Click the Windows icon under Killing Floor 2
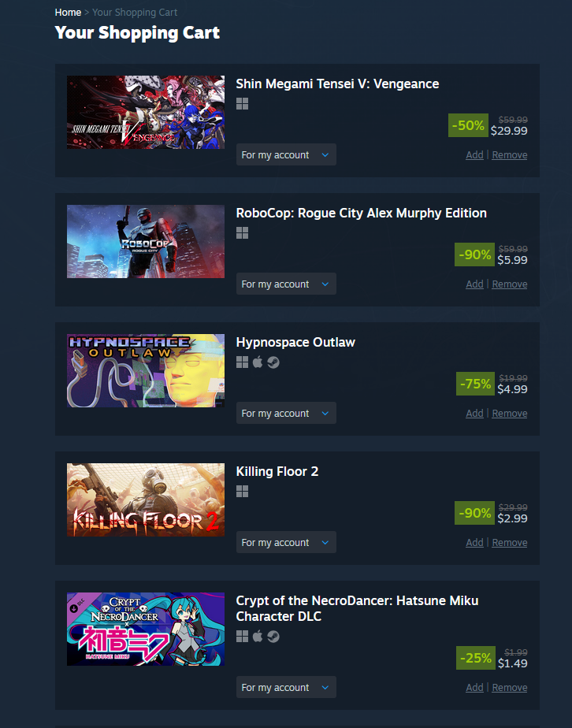The width and height of the screenshot is (572, 728). [x=242, y=491]
